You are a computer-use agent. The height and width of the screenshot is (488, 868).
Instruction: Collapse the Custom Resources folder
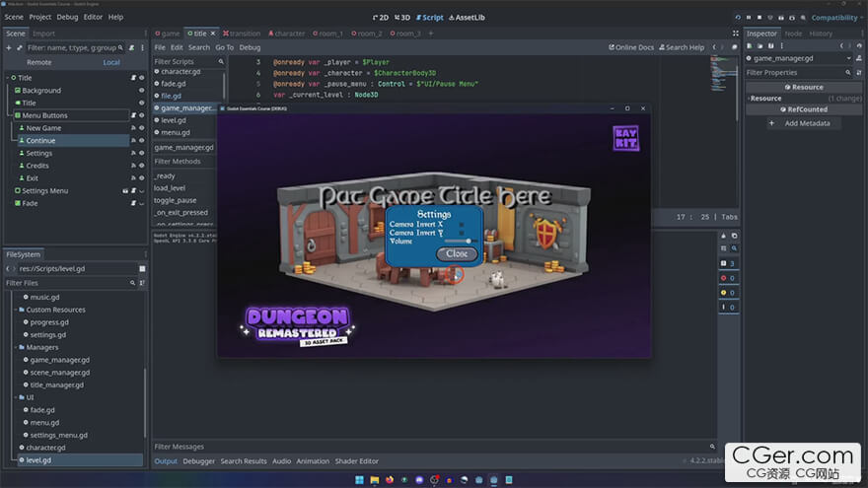pos(16,310)
